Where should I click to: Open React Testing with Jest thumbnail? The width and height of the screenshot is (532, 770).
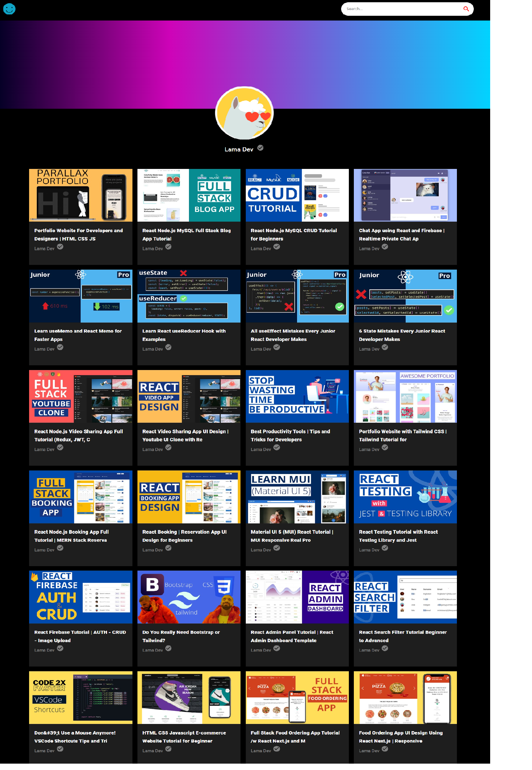[x=405, y=497]
